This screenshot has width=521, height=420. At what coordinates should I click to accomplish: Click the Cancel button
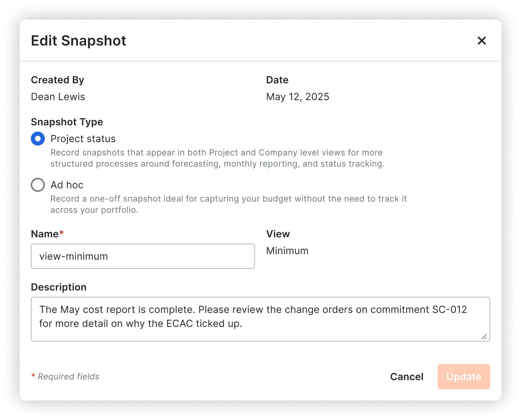(x=407, y=377)
